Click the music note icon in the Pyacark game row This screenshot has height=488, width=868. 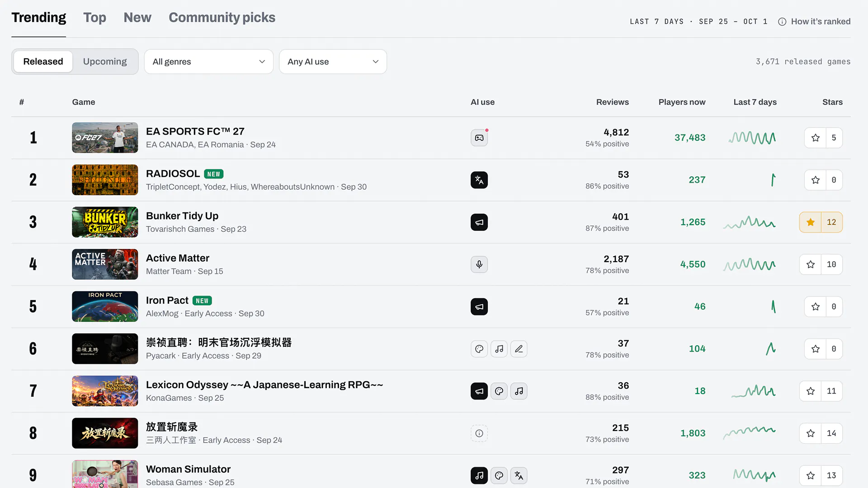[x=499, y=349]
